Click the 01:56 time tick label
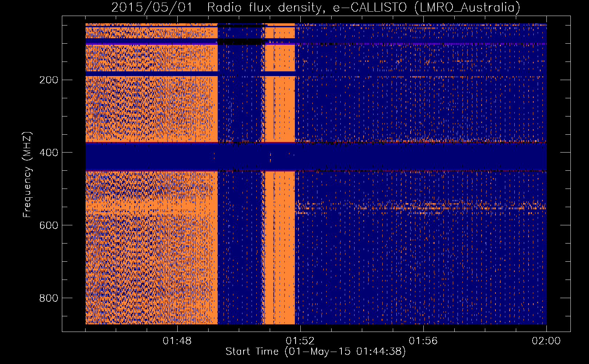 [x=423, y=341]
